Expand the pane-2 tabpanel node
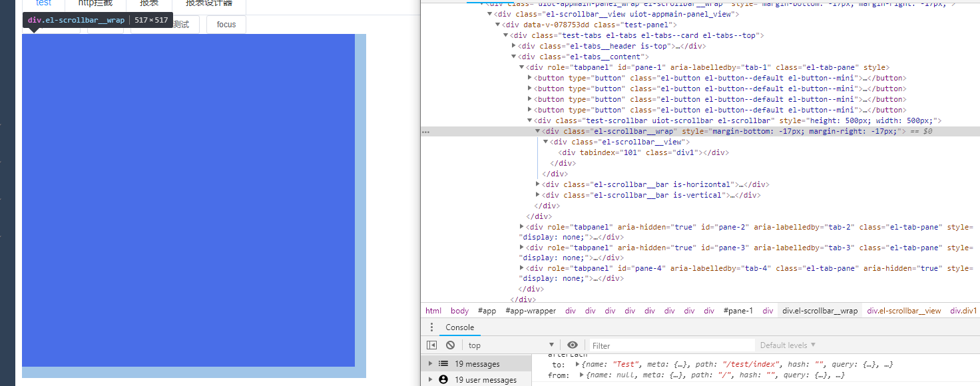Viewport: 980px width, 386px height. [522, 227]
